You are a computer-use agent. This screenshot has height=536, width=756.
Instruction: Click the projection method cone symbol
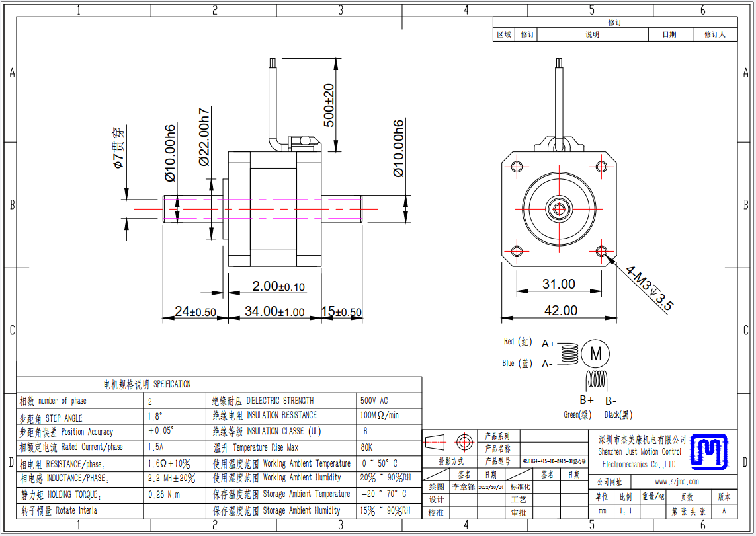coord(434,441)
